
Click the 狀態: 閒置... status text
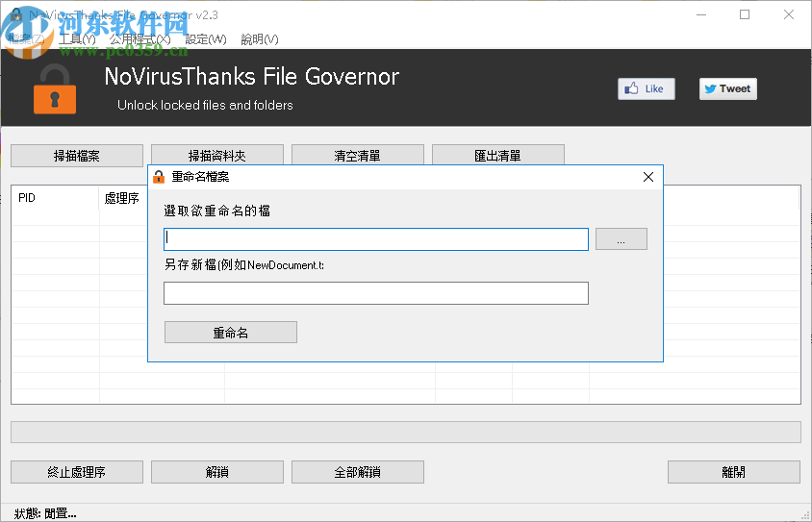coord(45,513)
